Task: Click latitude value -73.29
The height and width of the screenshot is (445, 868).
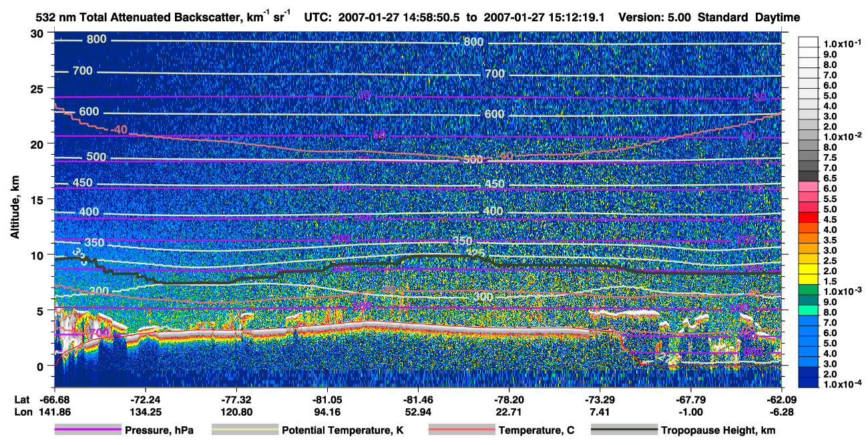Action: click(x=600, y=400)
